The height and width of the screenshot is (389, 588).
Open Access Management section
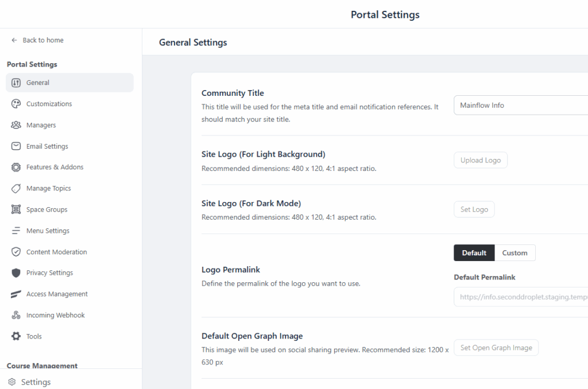point(57,294)
